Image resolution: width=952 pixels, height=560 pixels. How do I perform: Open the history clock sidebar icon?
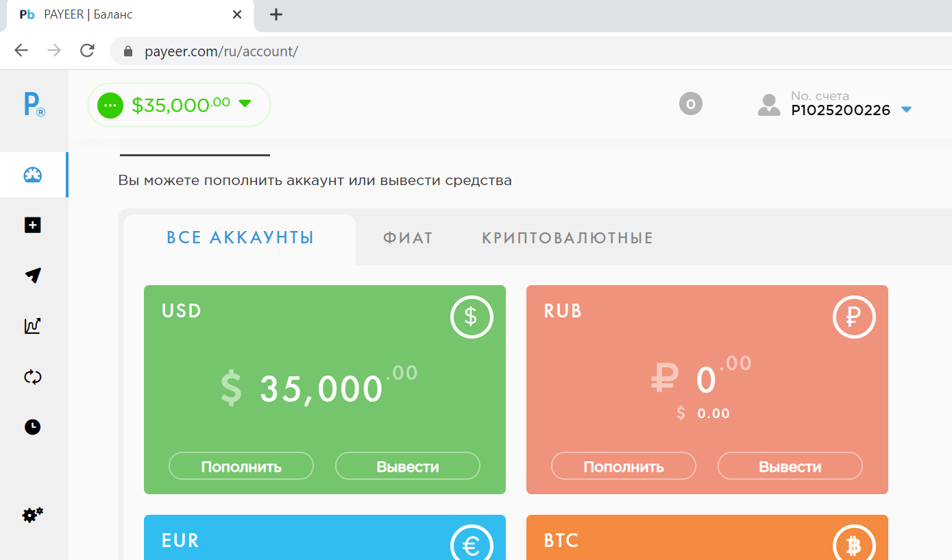tap(33, 427)
